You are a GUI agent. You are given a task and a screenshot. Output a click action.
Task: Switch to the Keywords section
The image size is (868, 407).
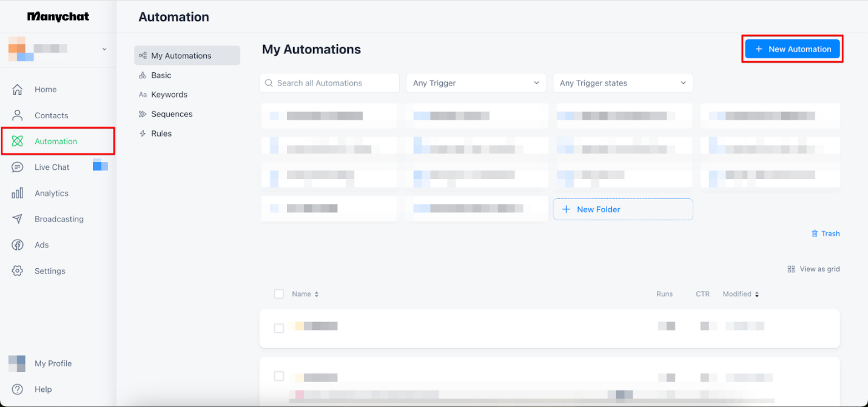pos(169,95)
